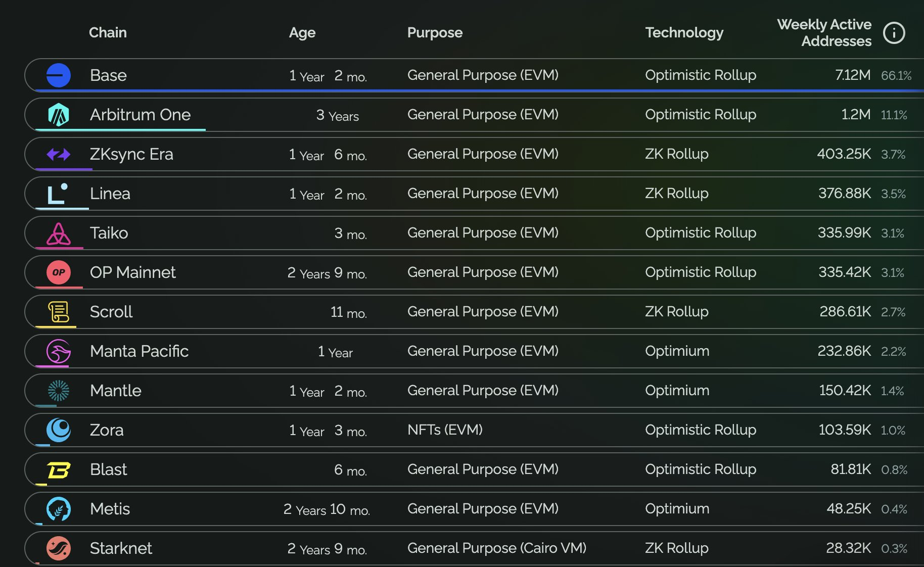Click the Taiko pink triangle icon
924x567 pixels.
pos(59,233)
